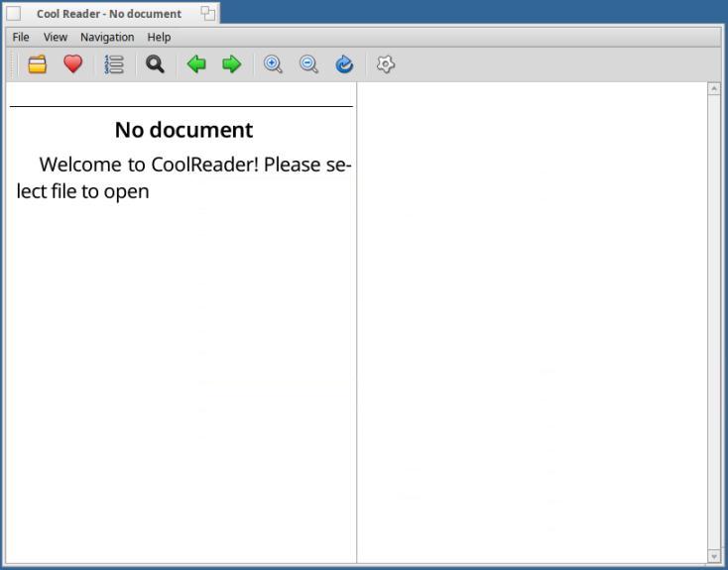Click the scrollbar down arrow
The image size is (728, 570).
coord(714,555)
